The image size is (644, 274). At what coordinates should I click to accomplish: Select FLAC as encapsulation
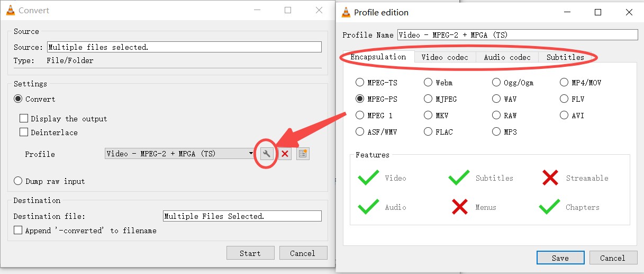pyautogui.click(x=428, y=132)
